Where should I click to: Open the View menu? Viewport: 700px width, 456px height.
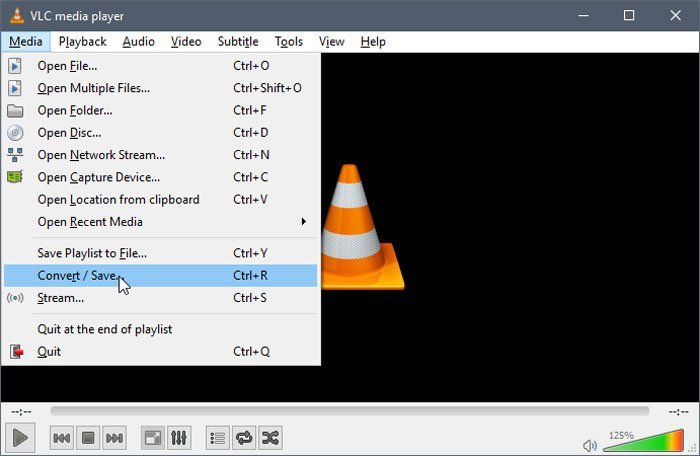tap(331, 42)
